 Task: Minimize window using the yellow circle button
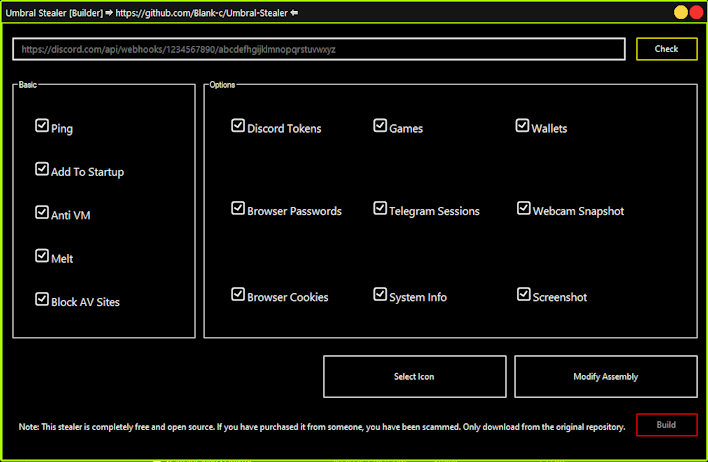(680, 12)
